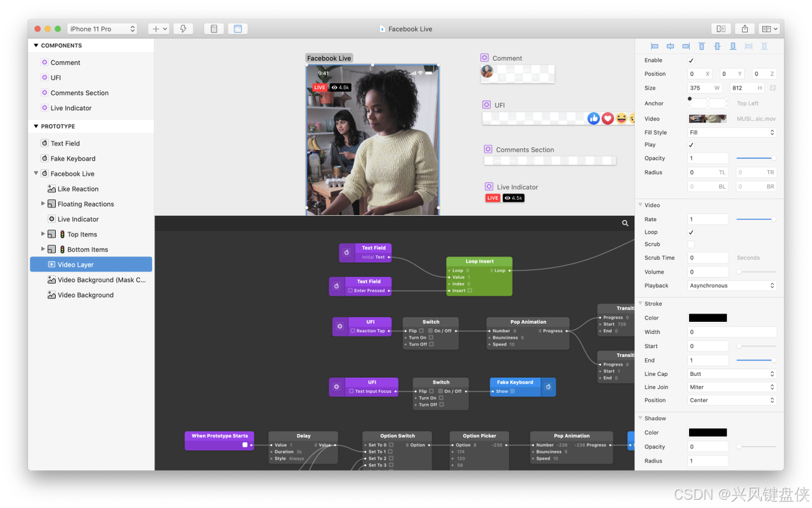Click the align vertical centers icon
Viewport: 812px width, 508px height.
[x=717, y=46]
